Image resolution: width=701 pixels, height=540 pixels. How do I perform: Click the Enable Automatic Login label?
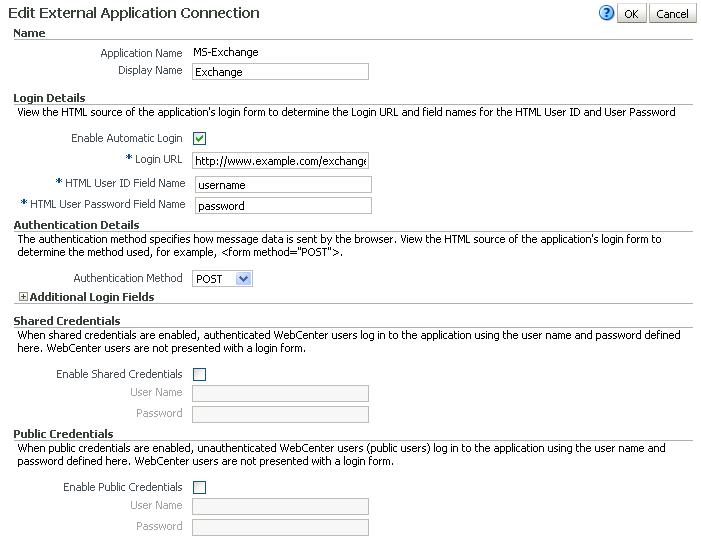click(x=127, y=138)
